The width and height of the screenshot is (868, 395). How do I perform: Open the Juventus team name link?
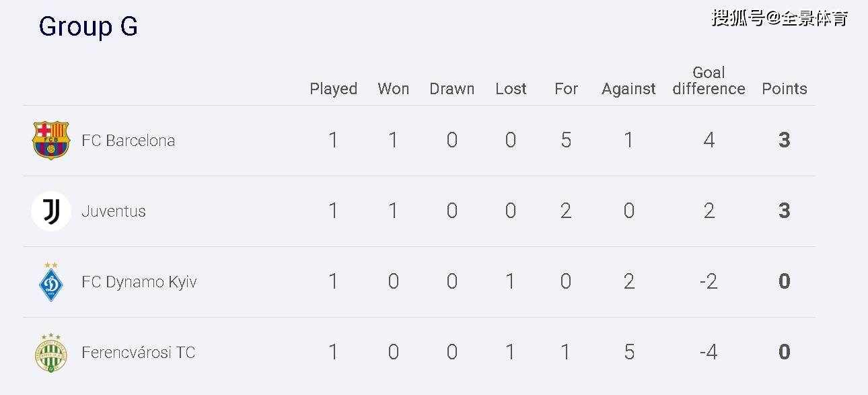[114, 211]
